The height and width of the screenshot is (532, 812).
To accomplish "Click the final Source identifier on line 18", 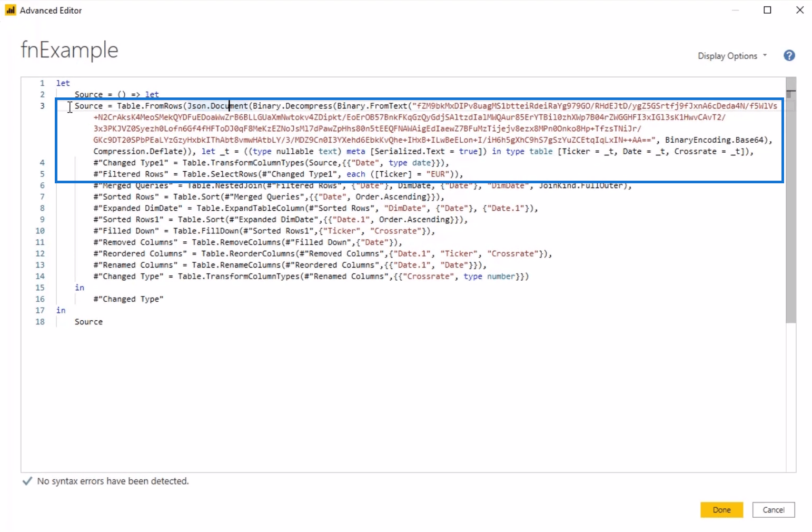I will pos(88,322).
